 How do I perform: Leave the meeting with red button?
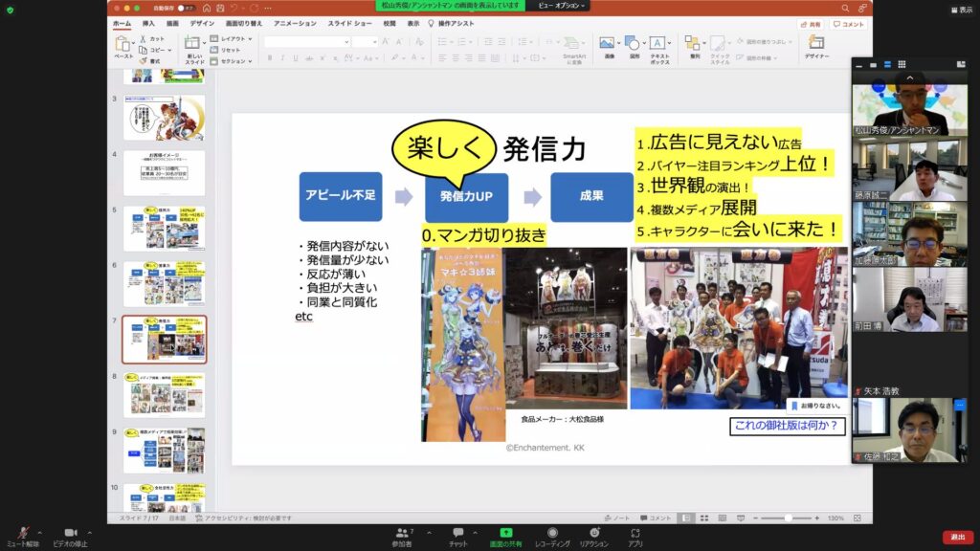click(x=958, y=538)
